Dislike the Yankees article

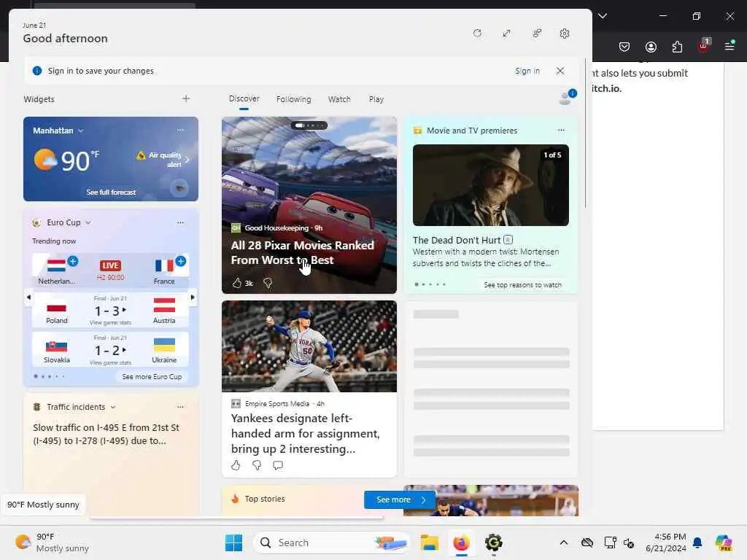tap(257, 465)
